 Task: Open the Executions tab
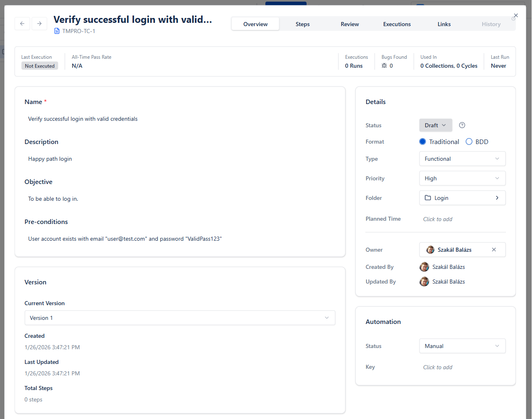(x=397, y=24)
